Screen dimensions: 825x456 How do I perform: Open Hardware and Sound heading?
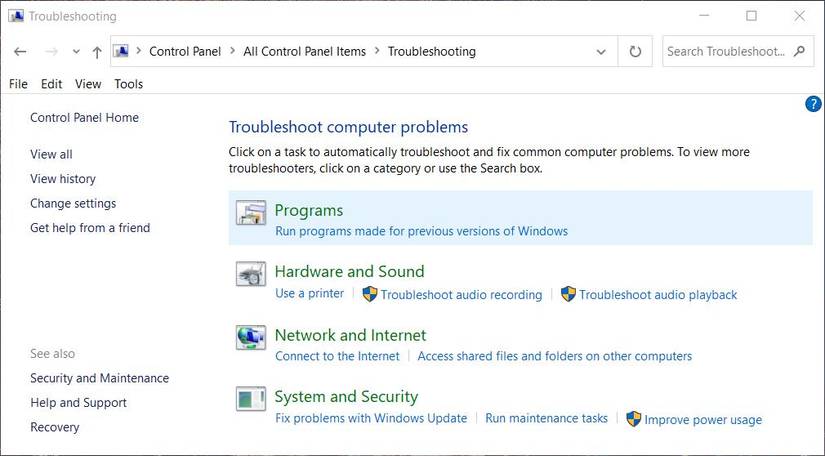[349, 271]
